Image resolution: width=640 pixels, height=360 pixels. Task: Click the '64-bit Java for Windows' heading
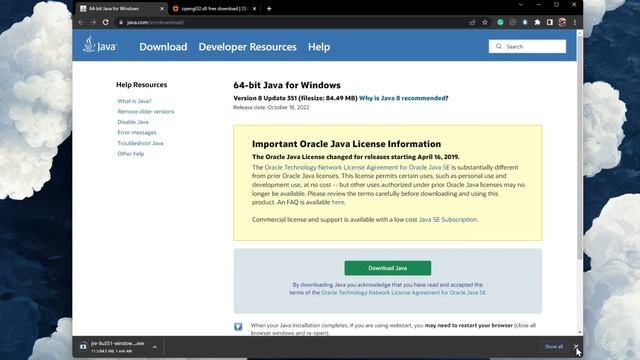pyautogui.click(x=287, y=85)
